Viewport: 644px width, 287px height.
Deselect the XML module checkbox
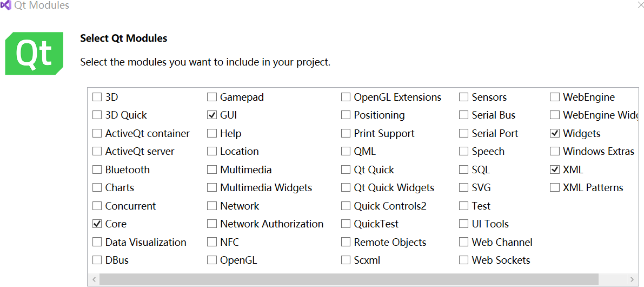point(555,170)
